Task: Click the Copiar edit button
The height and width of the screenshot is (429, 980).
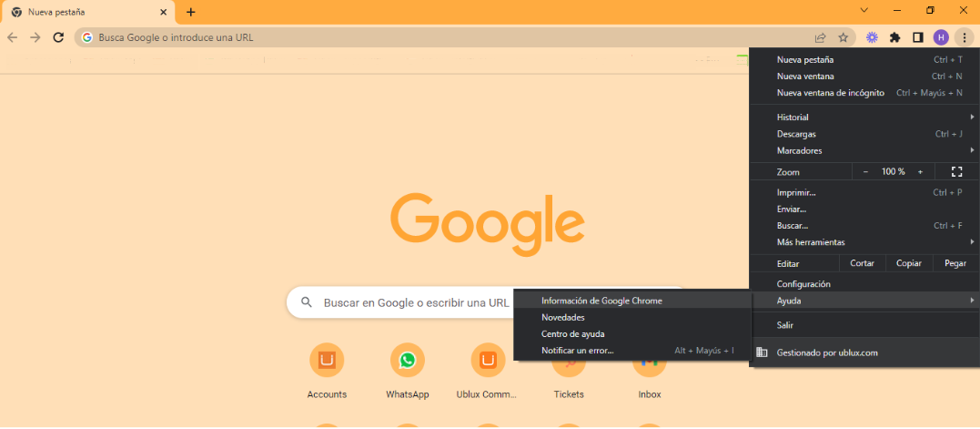Action: pos(909,263)
